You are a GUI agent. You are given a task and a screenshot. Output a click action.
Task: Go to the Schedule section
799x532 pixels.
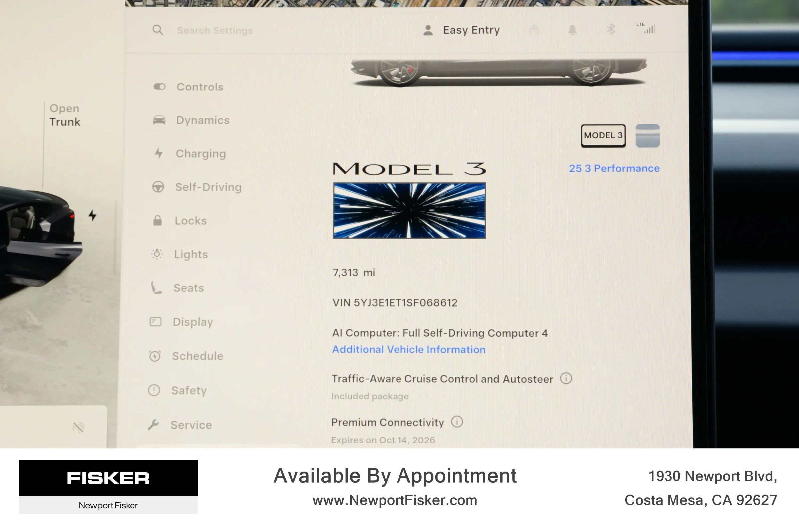186,356
